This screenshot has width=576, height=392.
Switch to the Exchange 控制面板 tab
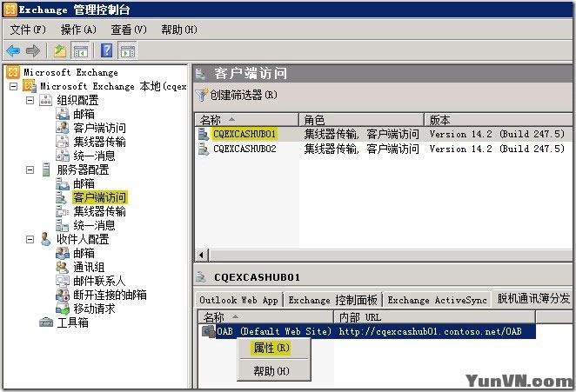click(x=332, y=300)
